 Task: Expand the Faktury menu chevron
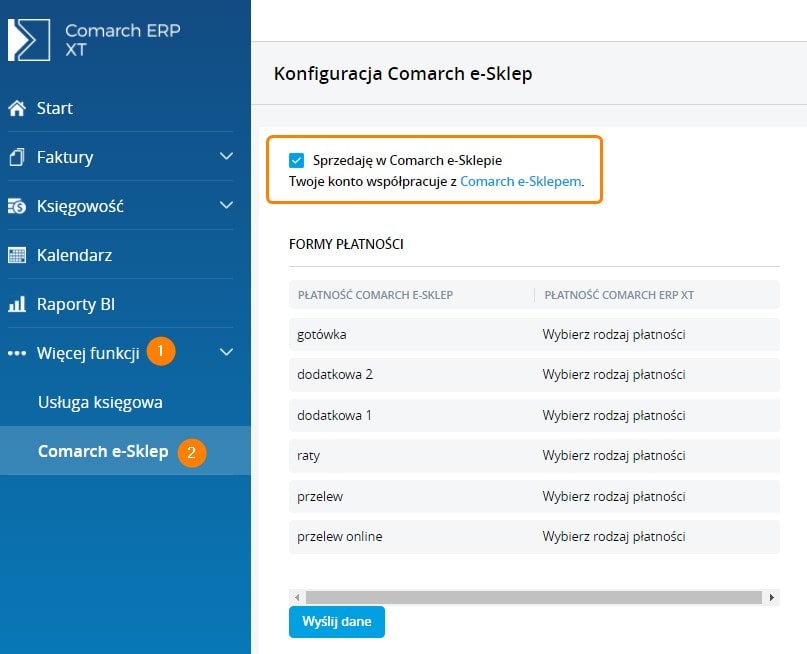[226, 157]
